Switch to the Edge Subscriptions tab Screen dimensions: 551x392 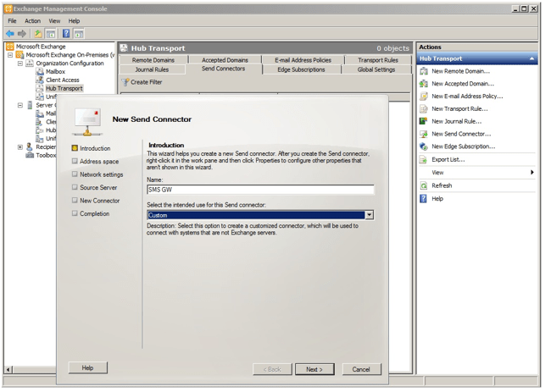tap(301, 69)
